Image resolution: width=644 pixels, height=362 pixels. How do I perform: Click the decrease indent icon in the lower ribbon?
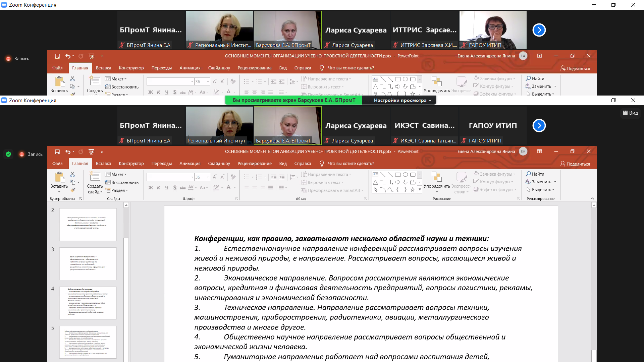(274, 177)
